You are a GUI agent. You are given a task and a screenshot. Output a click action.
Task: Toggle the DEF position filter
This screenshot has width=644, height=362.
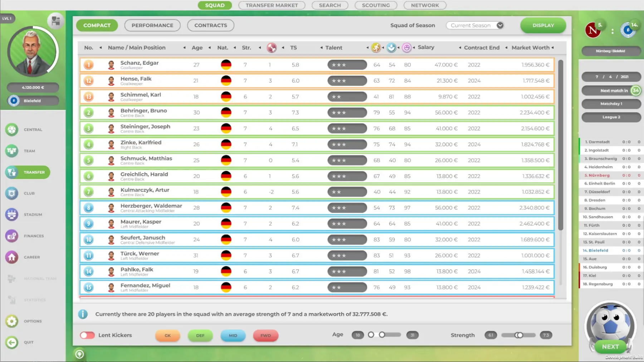(x=200, y=336)
